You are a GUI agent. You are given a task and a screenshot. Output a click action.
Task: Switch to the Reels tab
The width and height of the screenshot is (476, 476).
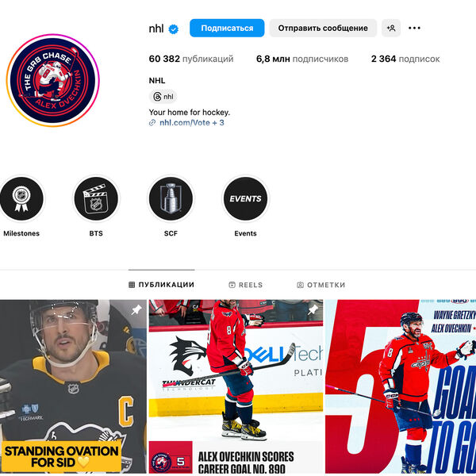pos(245,285)
